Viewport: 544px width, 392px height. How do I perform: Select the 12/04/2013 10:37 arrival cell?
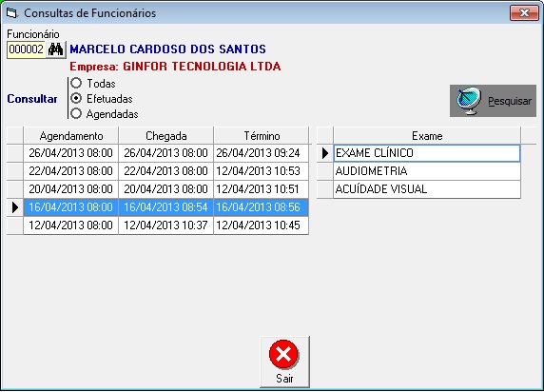pyautogui.click(x=165, y=225)
